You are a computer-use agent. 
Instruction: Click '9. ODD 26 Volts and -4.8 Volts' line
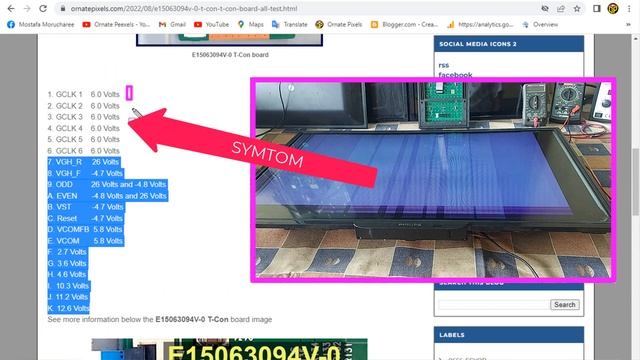tap(107, 184)
